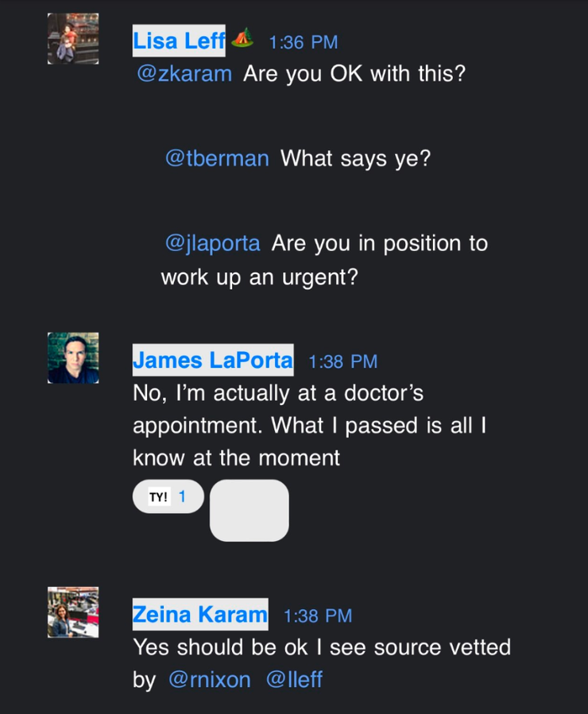The image size is (588, 714).
Task: Click the James LaPorta sender name
Action: 212,361
